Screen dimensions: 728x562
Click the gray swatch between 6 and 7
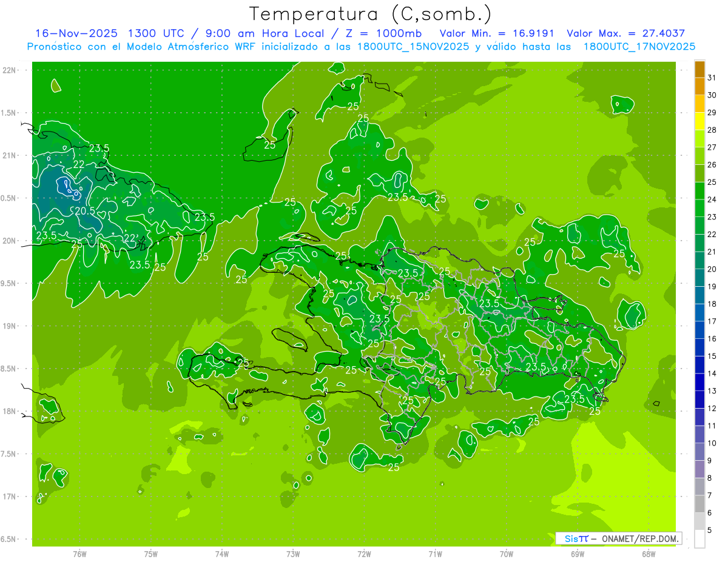point(699,503)
